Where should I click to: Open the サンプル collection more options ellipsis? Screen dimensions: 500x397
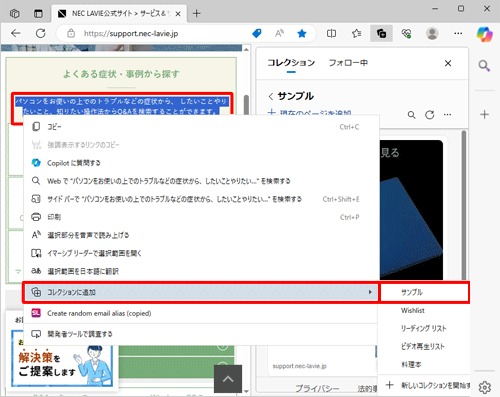(x=447, y=115)
